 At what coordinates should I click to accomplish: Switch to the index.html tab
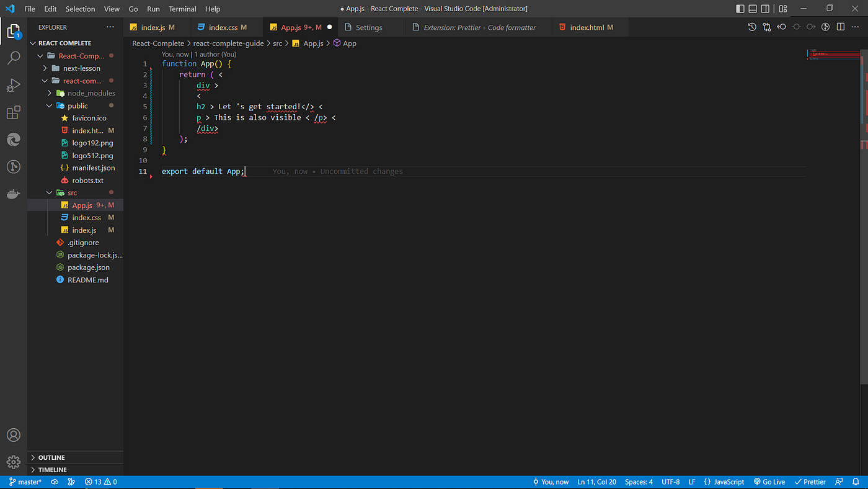[x=587, y=27]
